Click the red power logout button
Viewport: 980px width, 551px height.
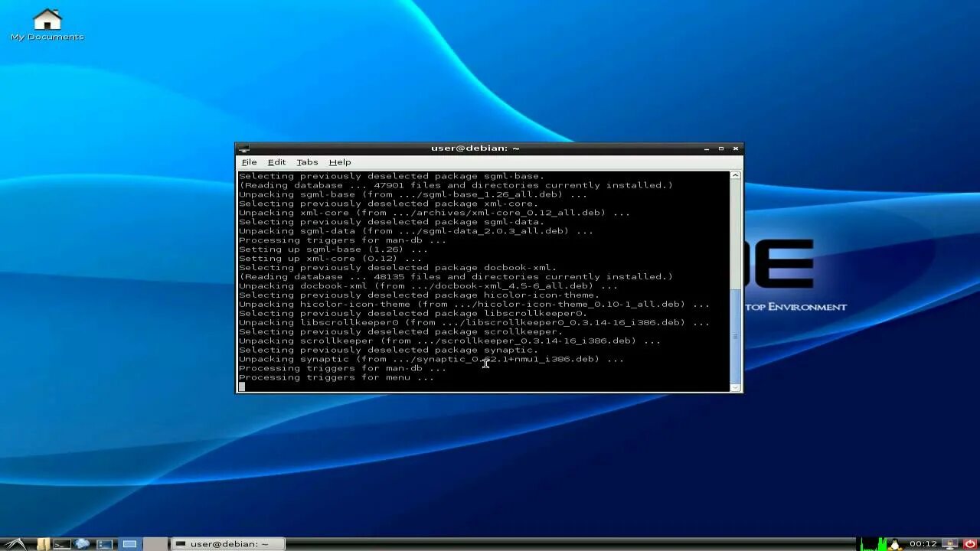pyautogui.click(x=970, y=544)
